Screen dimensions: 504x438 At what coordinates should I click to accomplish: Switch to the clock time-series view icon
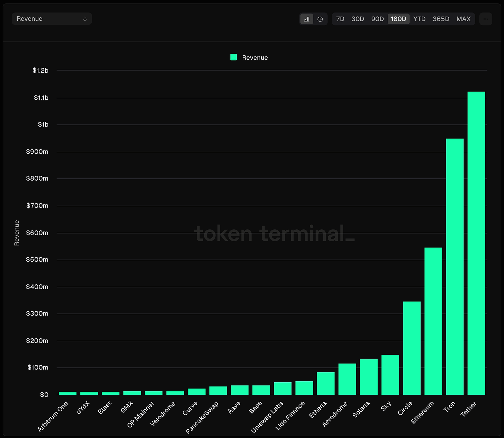coord(320,19)
